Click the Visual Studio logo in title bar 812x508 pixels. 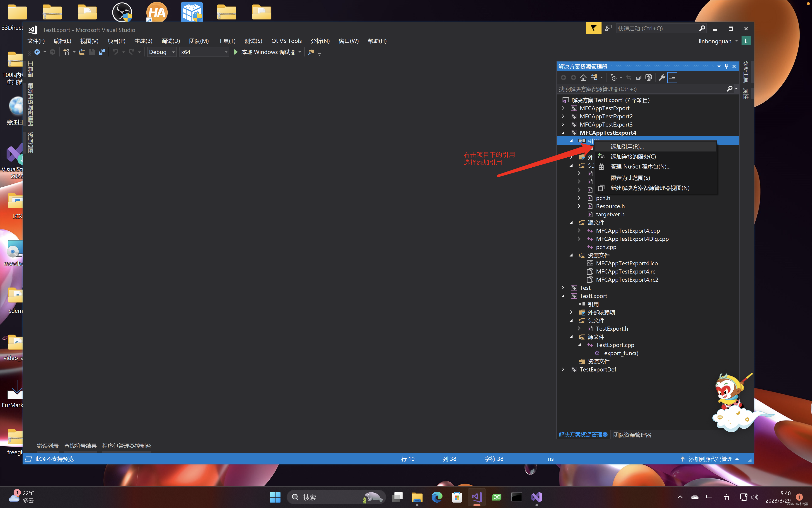pos(33,29)
